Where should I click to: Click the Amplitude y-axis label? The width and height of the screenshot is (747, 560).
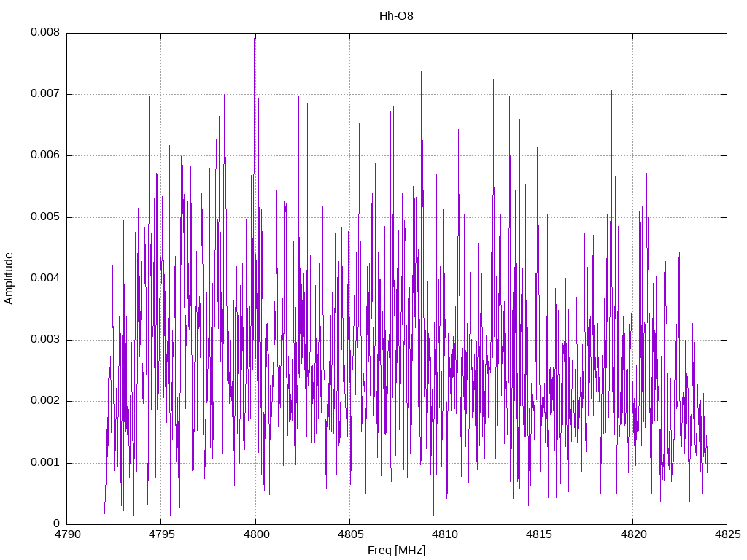9,279
